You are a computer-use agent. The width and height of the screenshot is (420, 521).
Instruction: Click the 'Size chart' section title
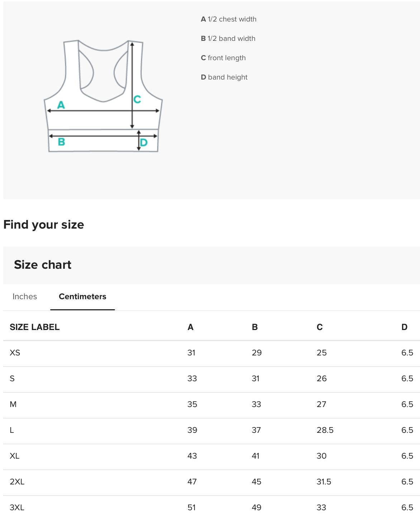coord(43,265)
